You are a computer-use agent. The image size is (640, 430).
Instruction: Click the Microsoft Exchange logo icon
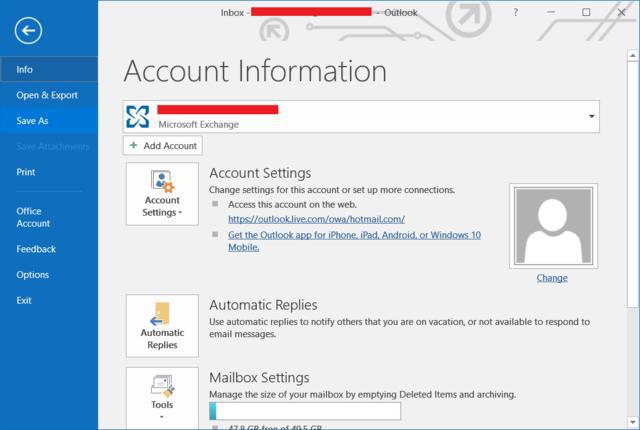click(138, 117)
